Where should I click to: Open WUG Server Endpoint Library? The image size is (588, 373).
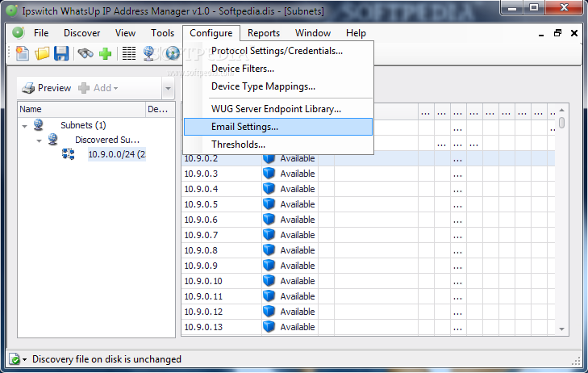278,109
